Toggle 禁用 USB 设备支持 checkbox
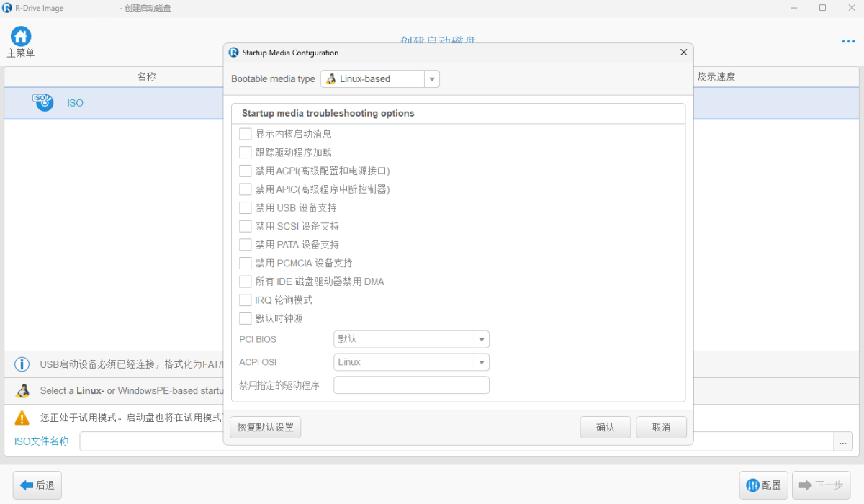864x504 pixels. 246,208
